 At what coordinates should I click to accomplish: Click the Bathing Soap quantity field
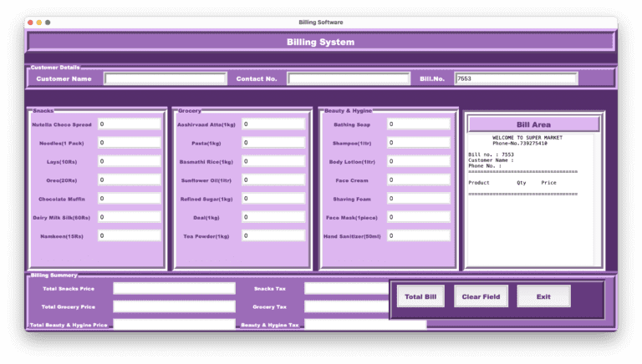(x=418, y=124)
